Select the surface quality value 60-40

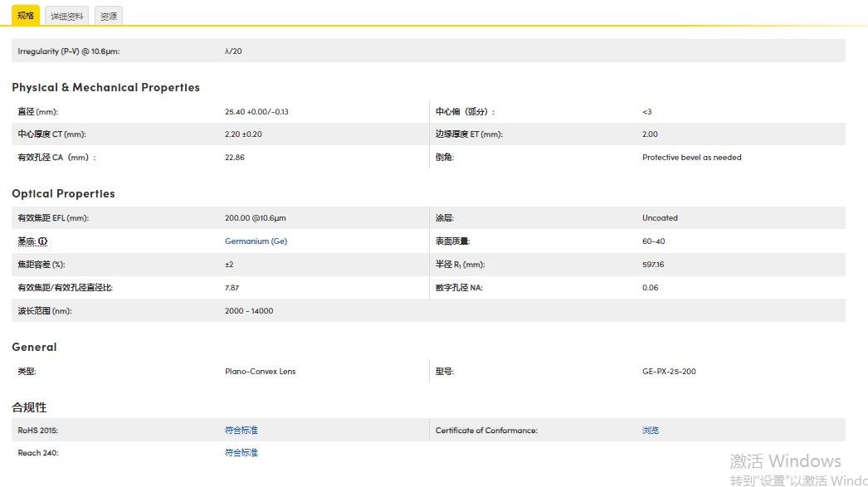654,241
